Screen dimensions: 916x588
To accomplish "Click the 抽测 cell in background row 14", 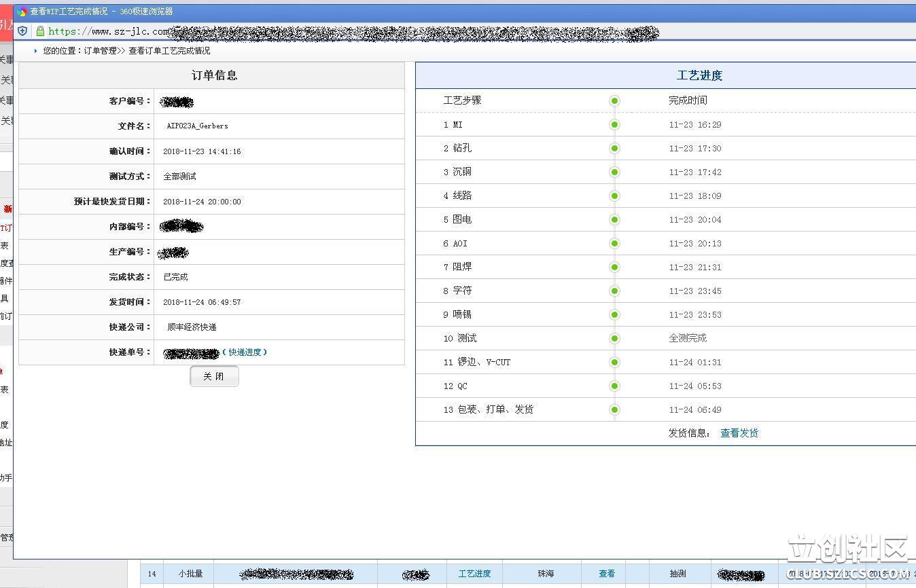I will pos(677,574).
